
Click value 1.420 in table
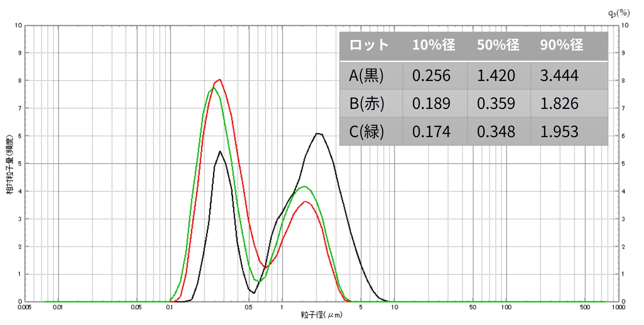[x=496, y=76]
